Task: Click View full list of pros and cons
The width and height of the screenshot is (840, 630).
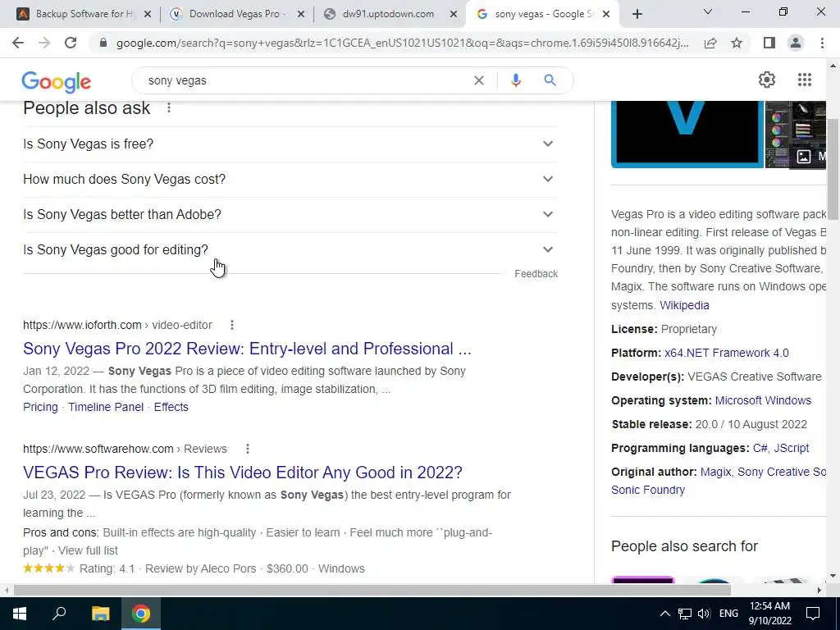Action: (88, 550)
